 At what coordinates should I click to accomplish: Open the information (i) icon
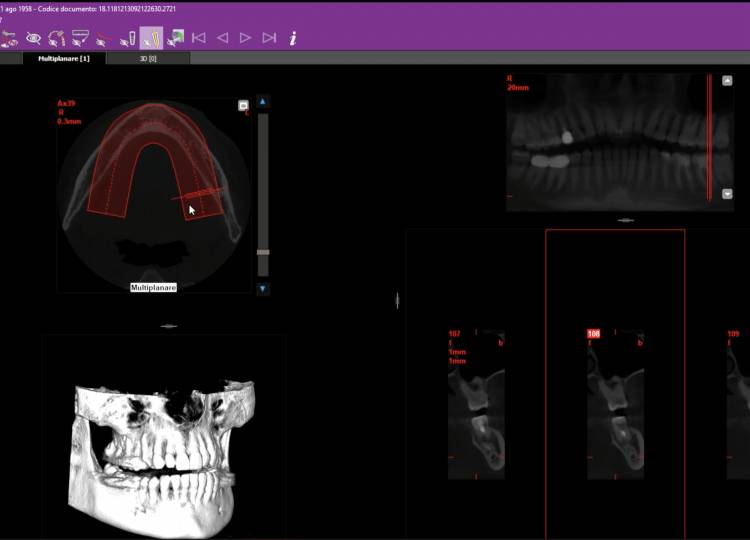293,38
